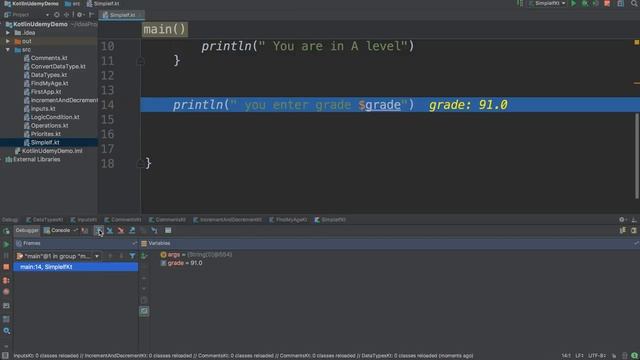
Task: Open Project panel gear settings
Action: [x=80, y=15]
